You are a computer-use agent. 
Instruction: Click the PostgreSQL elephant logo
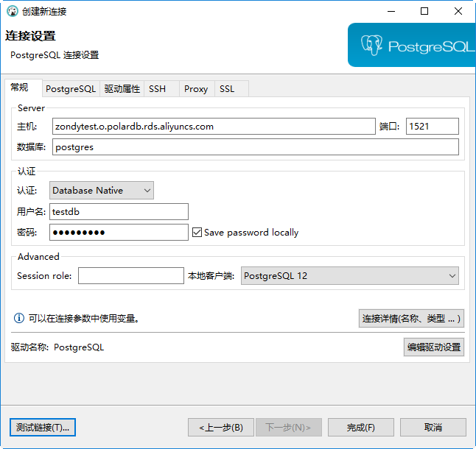pos(371,46)
